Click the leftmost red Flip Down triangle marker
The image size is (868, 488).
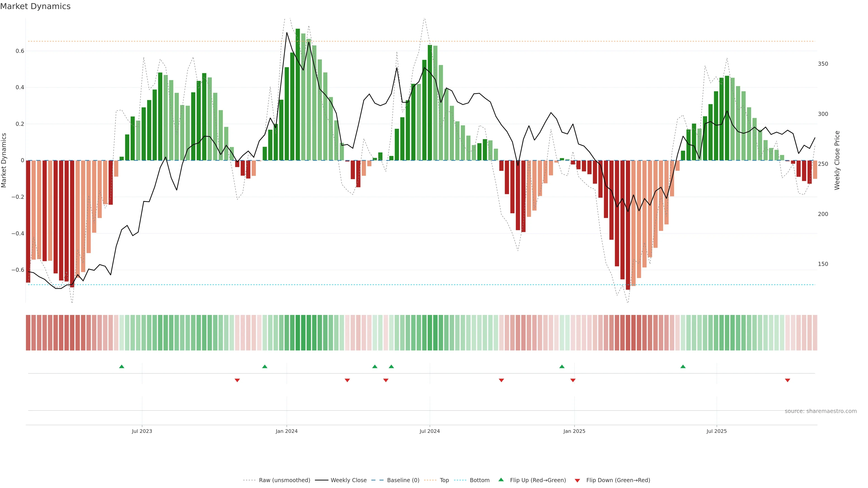point(237,380)
